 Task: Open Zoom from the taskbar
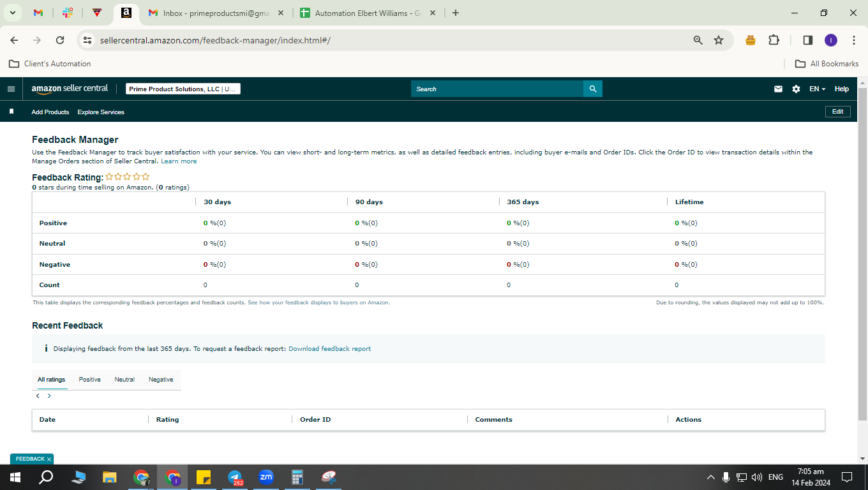pos(266,477)
